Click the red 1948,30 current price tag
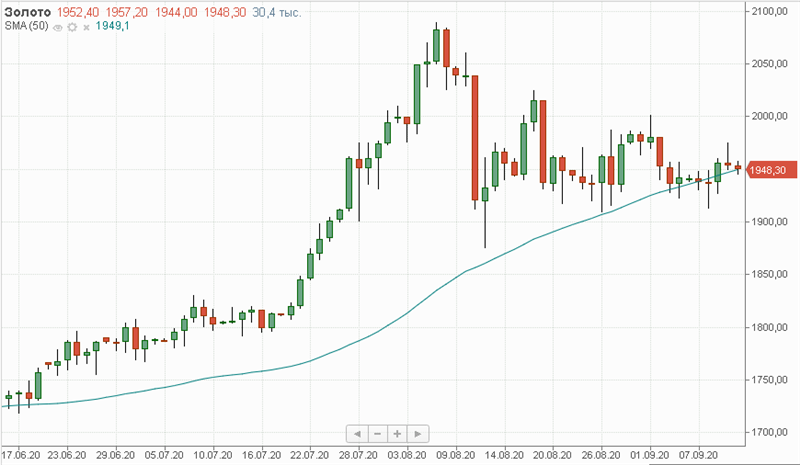The width and height of the screenshot is (800, 465). tap(771, 170)
